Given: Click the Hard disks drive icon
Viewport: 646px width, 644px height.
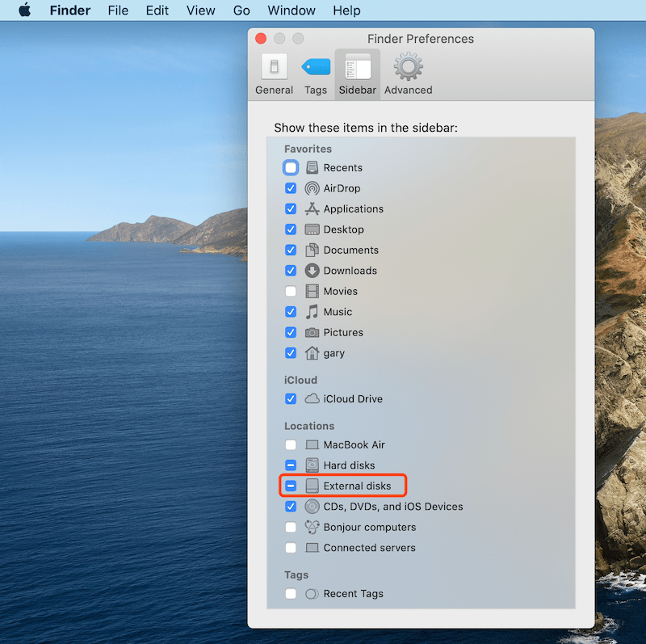Looking at the screenshot, I should tap(312, 465).
